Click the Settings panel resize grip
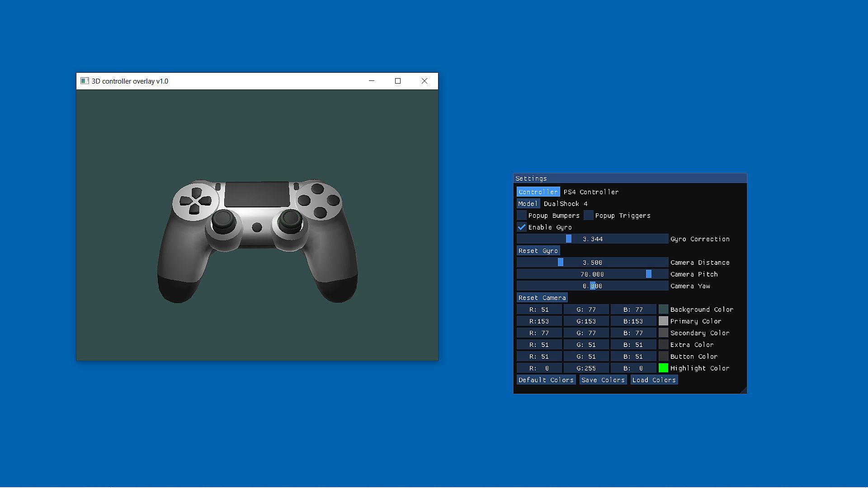This screenshot has width=868, height=488. pos(743,390)
